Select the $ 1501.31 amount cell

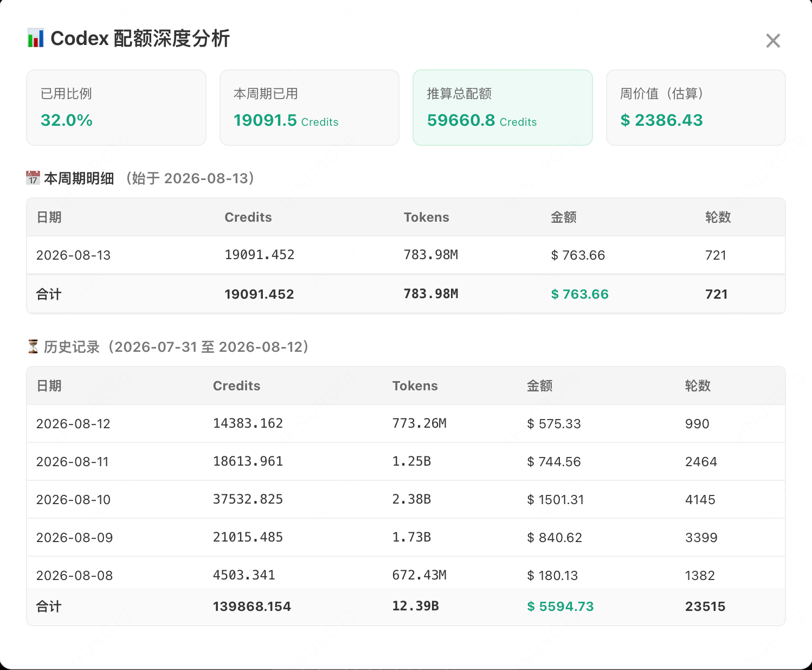[x=556, y=500]
